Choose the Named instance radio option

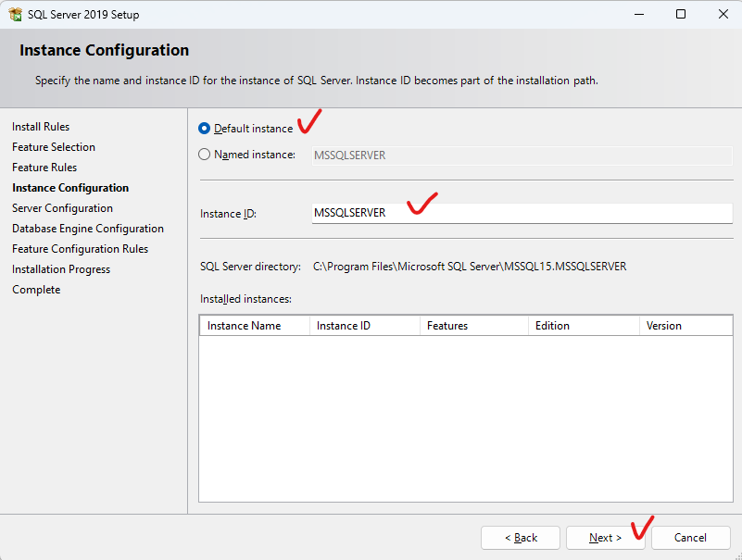click(x=204, y=155)
